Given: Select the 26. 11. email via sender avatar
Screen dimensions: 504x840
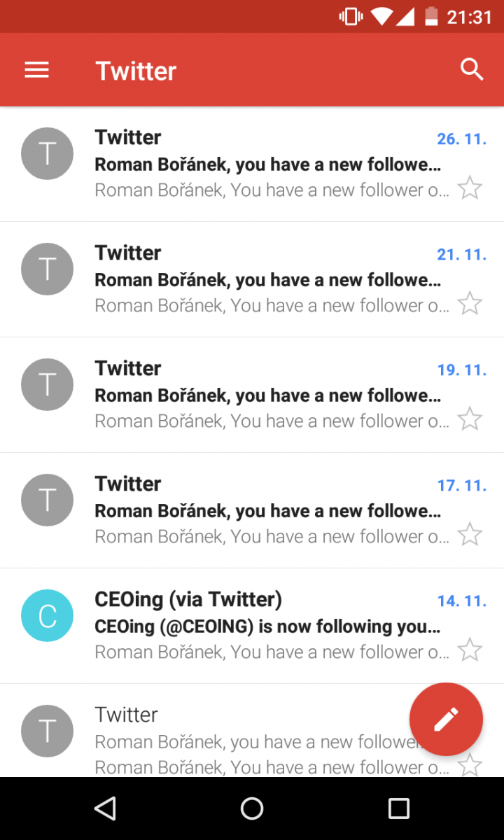Looking at the screenshot, I should click(x=48, y=154).
